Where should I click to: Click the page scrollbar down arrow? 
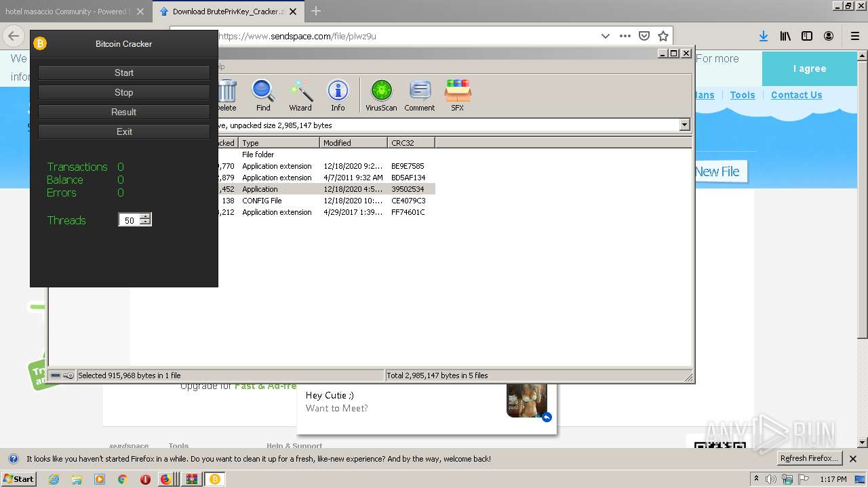coord(863,443)
